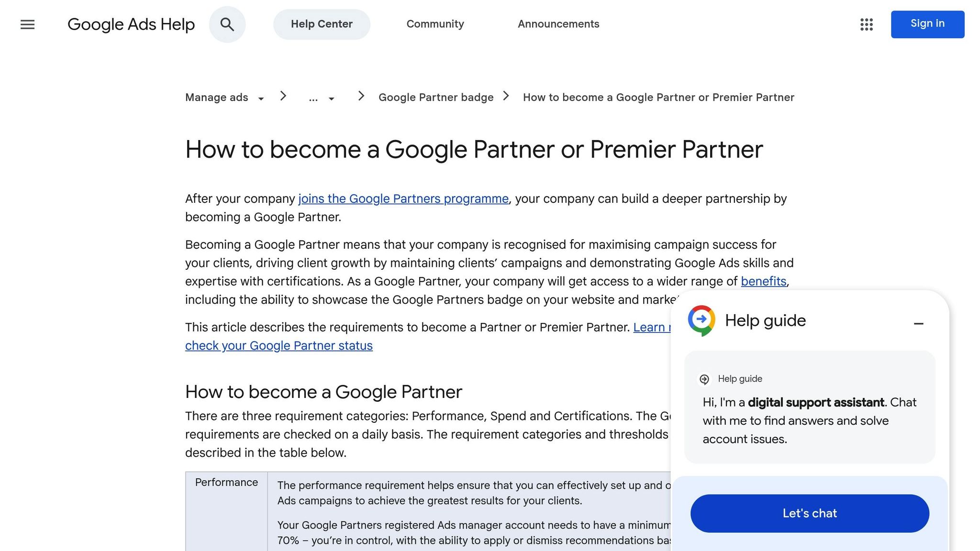This screenshot has width=980, height=551.
Task: Switch to the Community section
Action: [434, 24]
